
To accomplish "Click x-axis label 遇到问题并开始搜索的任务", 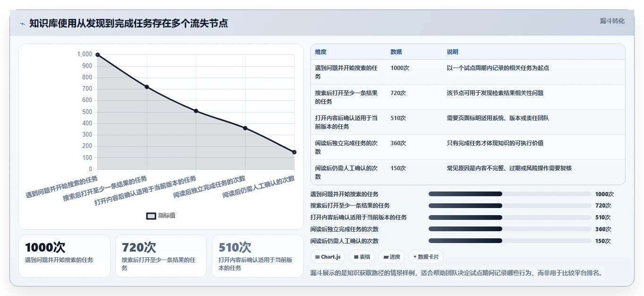I will point(62,187).
